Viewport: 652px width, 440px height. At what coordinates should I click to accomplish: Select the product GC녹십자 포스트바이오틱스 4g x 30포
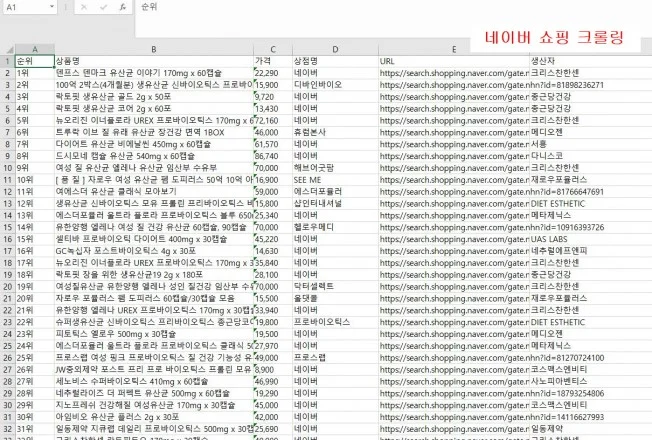click(154, 251)
